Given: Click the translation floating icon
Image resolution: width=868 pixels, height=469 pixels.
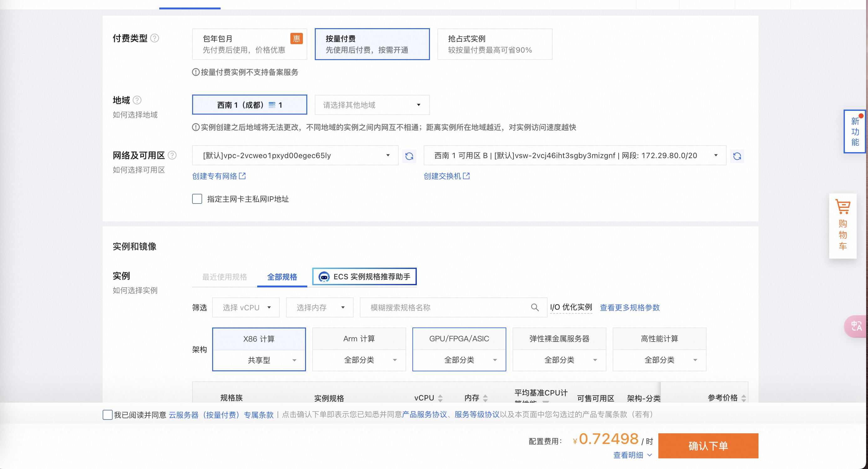Looking at the screenshot, I should (856, 326).
